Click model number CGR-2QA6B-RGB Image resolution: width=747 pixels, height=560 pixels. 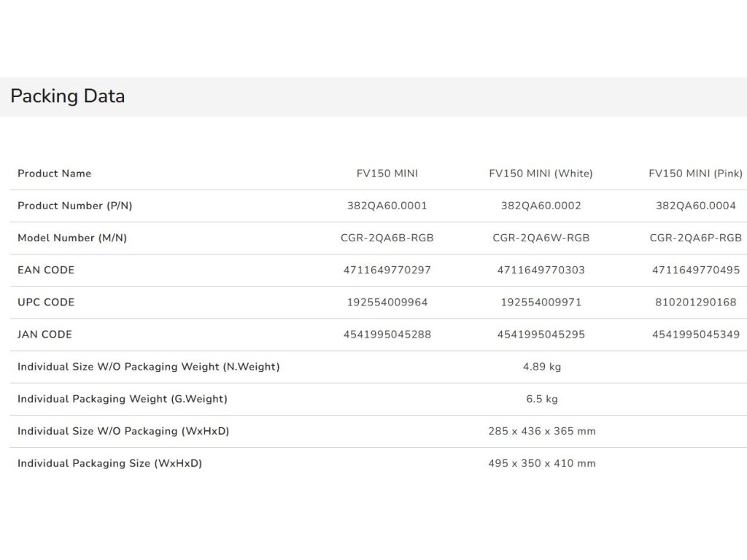[x=387, y=238]
